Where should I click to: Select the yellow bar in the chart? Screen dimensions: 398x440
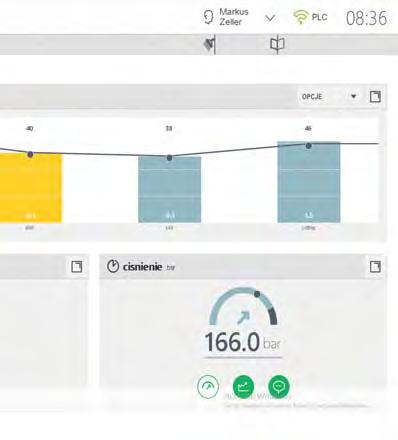[31, 188]
